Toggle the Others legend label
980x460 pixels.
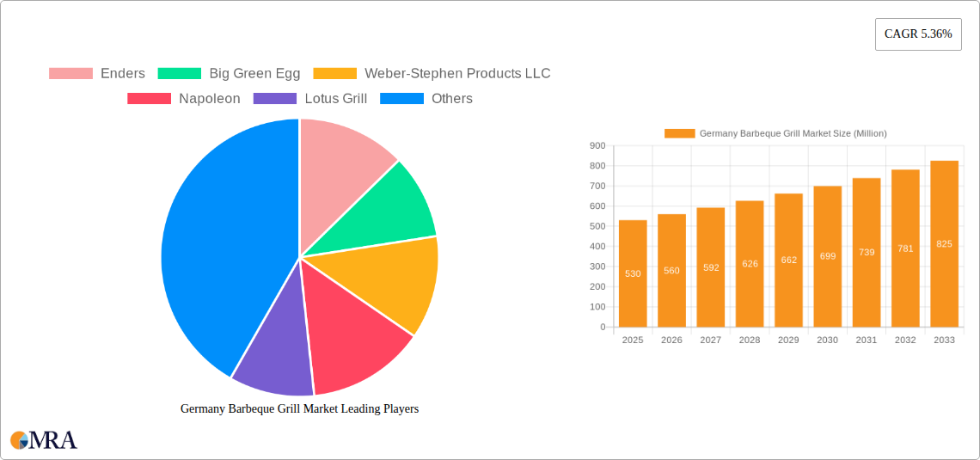click(x=452, y=99)
